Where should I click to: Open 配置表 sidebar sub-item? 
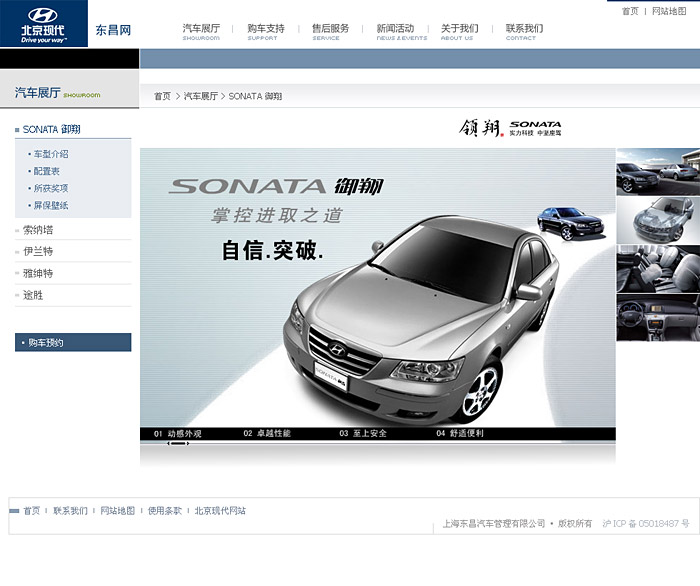[x=46, y=171]
